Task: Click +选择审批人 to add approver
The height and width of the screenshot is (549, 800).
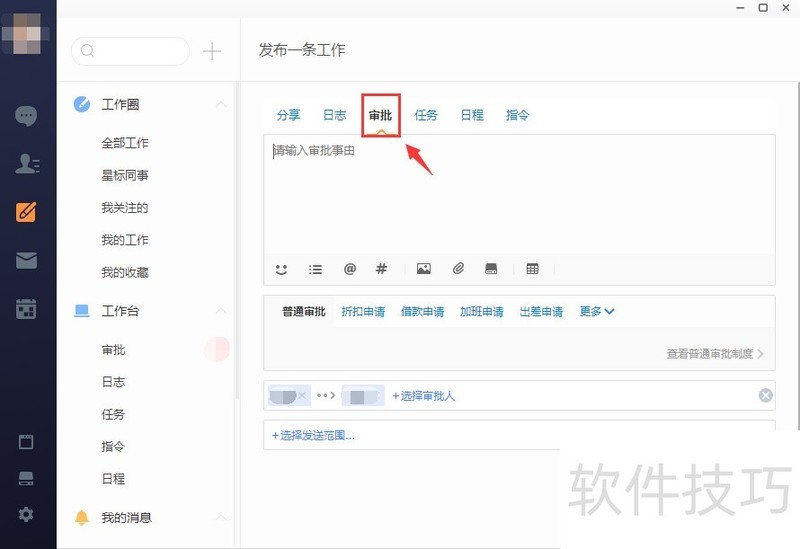Action: point(423,395)
